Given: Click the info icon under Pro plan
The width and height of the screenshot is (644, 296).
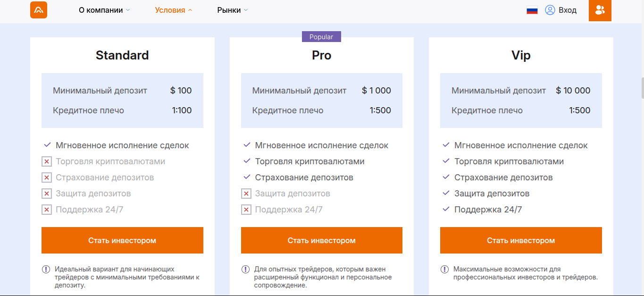Looking at the screenshot, I should [245, 270].
